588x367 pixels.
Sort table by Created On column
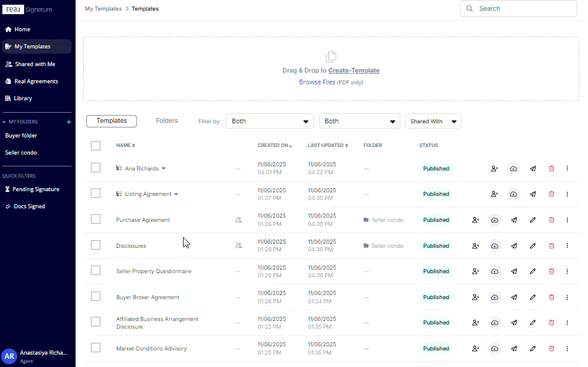[x=275, y=146]
